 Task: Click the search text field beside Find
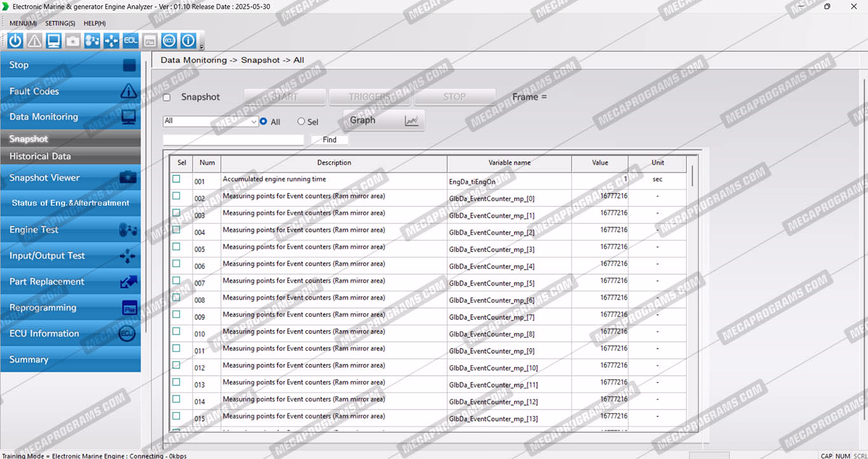(x=233, y=140)
